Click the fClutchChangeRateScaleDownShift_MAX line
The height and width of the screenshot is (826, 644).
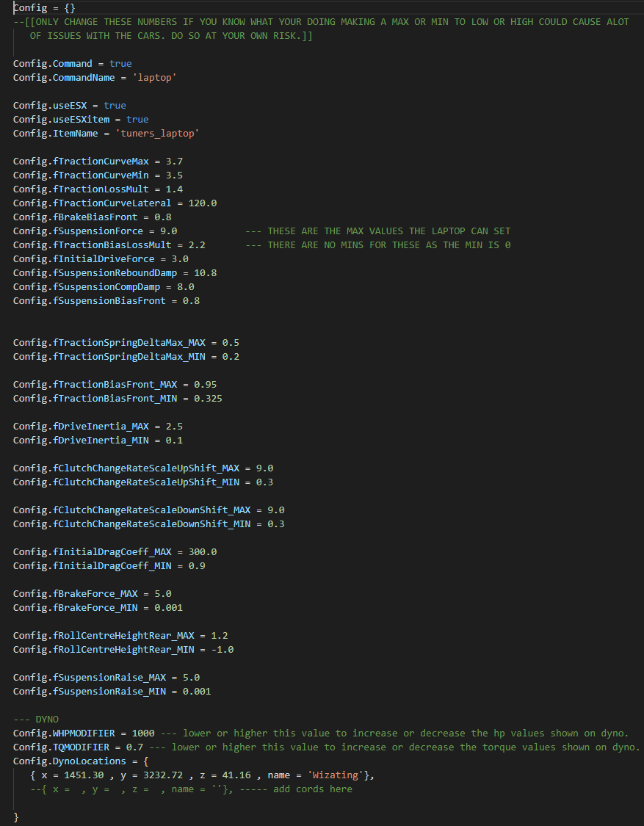coord(148,510)
